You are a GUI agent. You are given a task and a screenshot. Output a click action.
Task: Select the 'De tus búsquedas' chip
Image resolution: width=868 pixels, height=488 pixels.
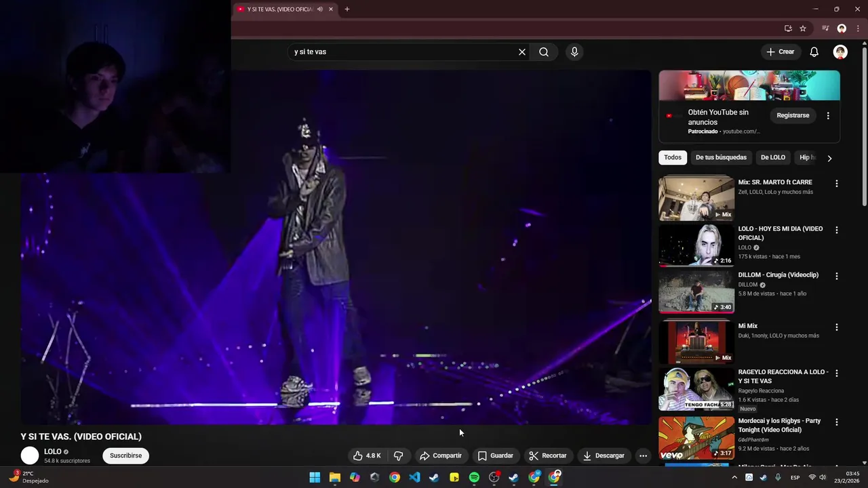pyautogui.click(x=721, y=157)
